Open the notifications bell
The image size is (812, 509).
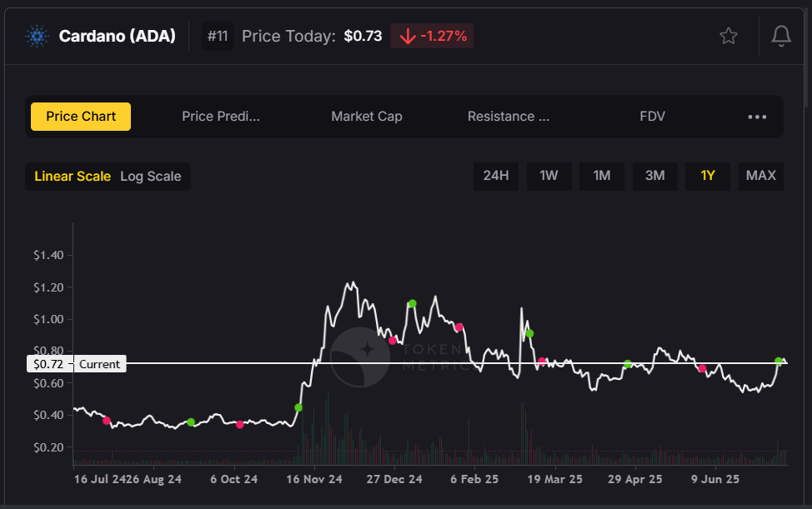(780, 36)
